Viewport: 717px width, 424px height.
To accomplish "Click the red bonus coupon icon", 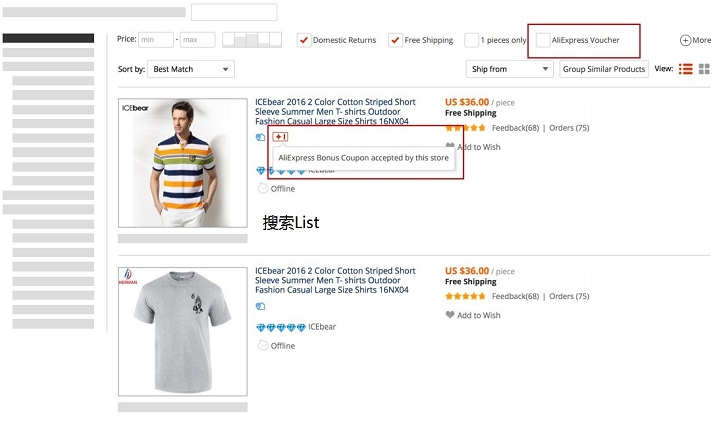I will pos(280,137).
